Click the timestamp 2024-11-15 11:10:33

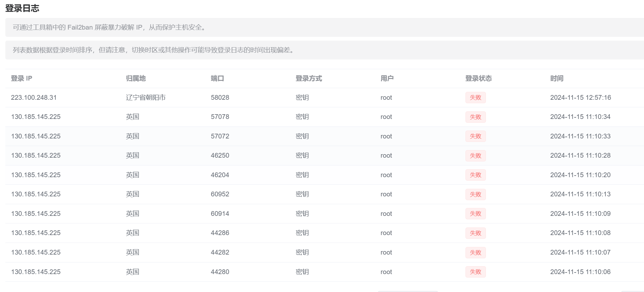pyautogui.click(x=581, y=136)
